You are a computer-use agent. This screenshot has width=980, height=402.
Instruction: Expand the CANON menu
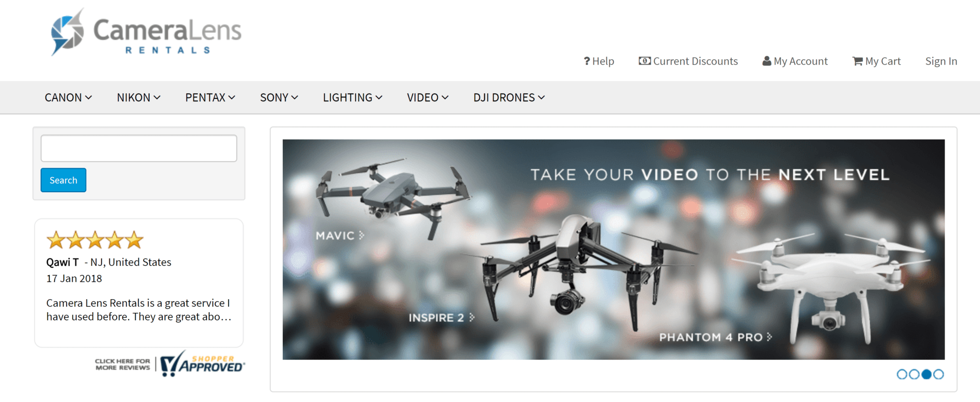point(68,98)
